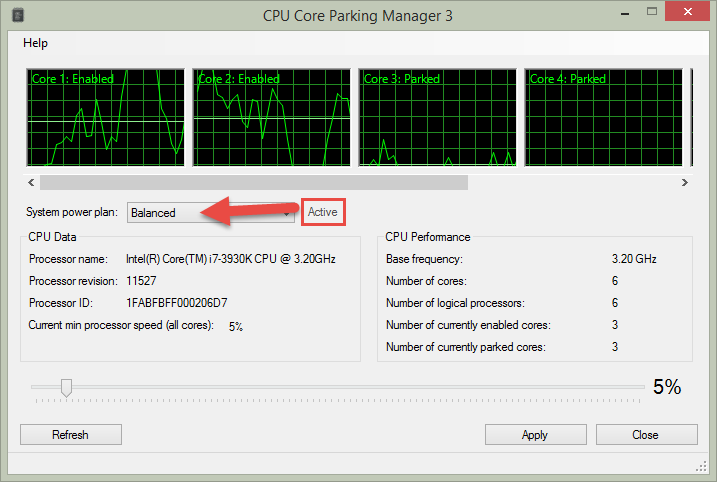Click the slider track near the right end
The image size is (717, 482).
pos(631,387)
